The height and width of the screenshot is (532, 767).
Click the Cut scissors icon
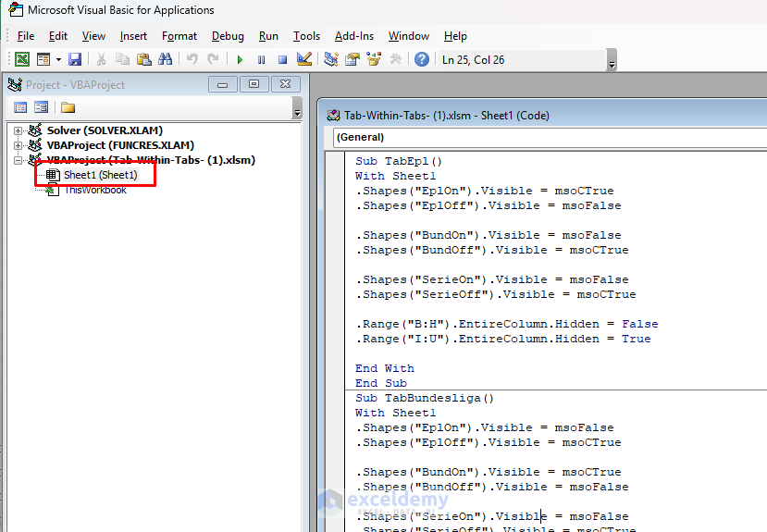[101, 59]
